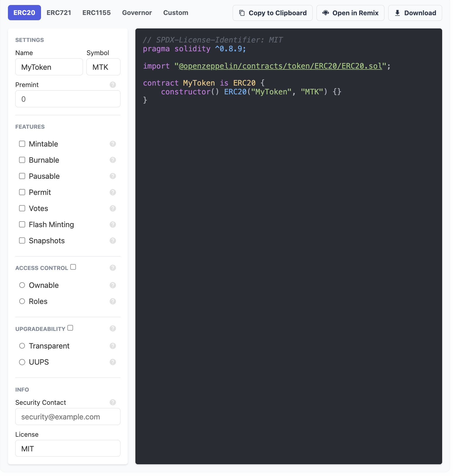Viewport: 453px width, 476px height.
Task: Select the Ownable radio option
Action: coord(22,285)
